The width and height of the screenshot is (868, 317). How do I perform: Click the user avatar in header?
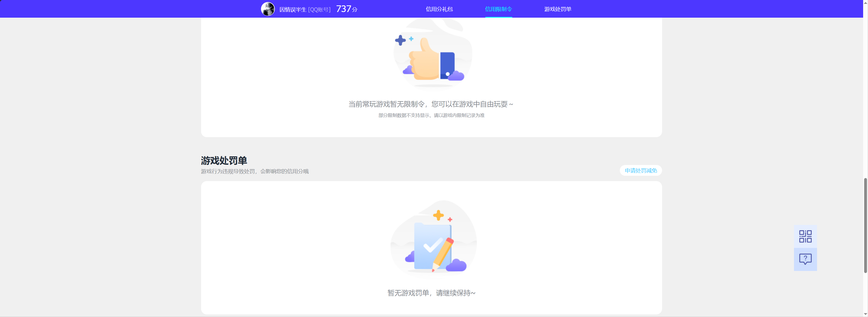pyautogui.click(x=268, y=9)
